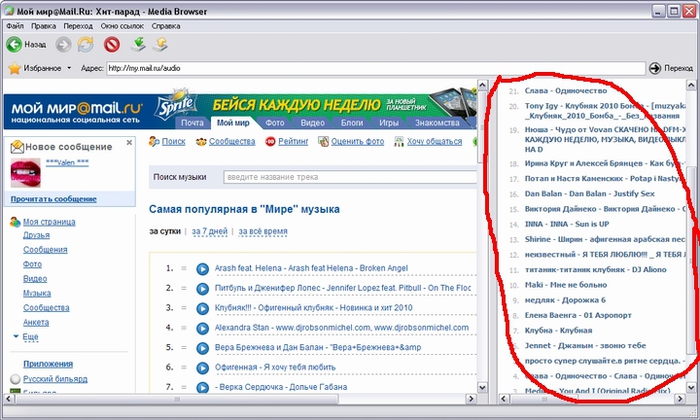700x420 pixels.
Task: Play Клубняк!!! Офигенный клубняк track
Action: [x=202, y=308]
